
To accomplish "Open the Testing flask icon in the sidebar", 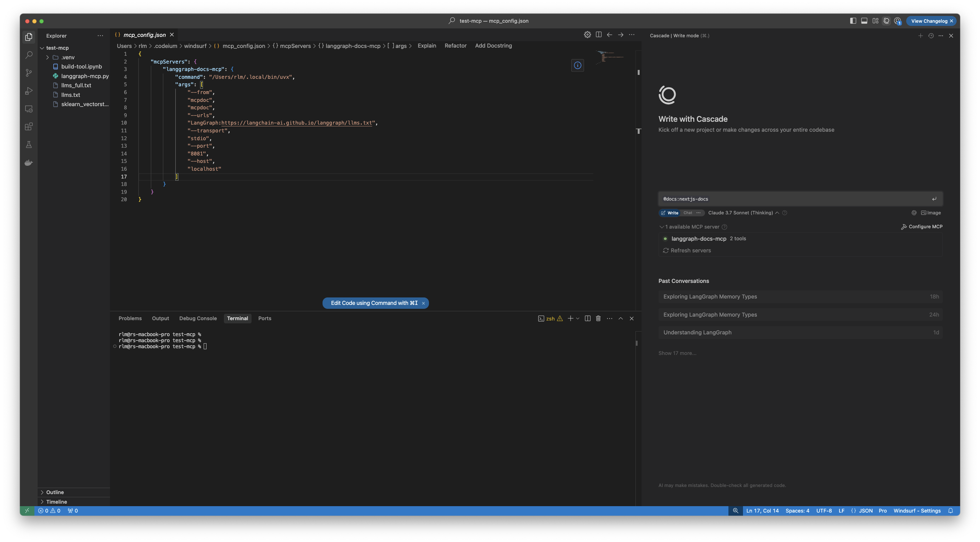I will coord(28,144).
